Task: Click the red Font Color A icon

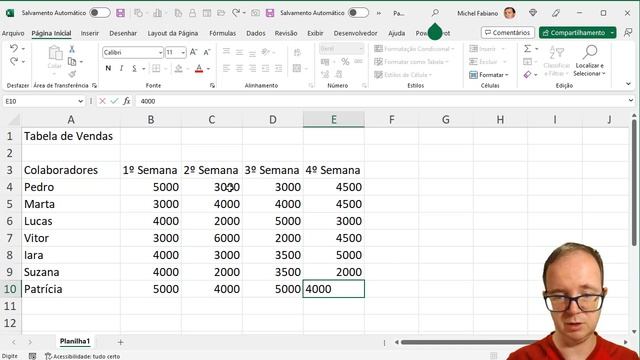Action: pos(199,68)
